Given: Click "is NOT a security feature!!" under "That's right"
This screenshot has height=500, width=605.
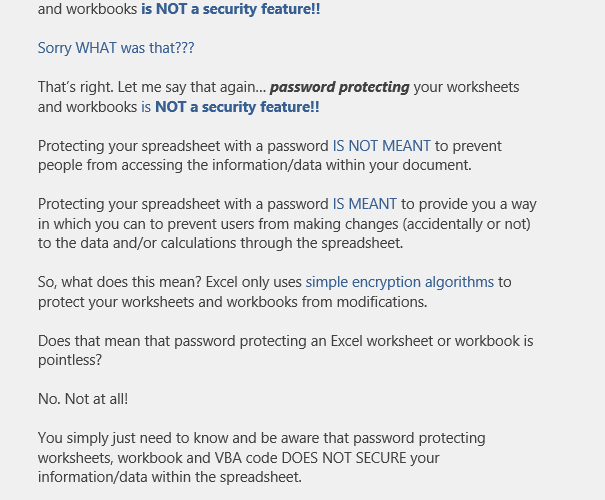Looking at the screenshot, I should coord(230,107).
